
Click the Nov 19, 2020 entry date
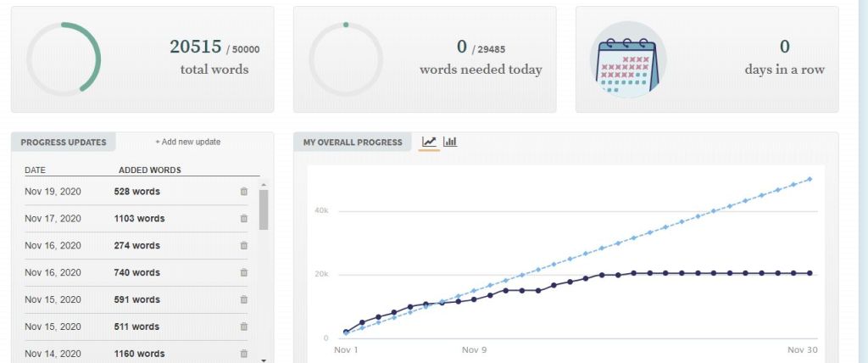click(x=53, y=192)
